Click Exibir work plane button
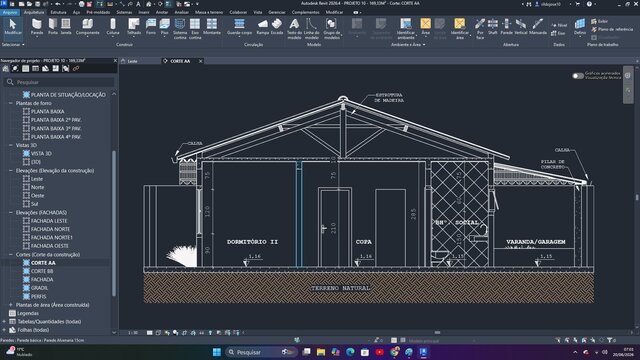This screenshot has width=640, height=360. tap(599, 21)
